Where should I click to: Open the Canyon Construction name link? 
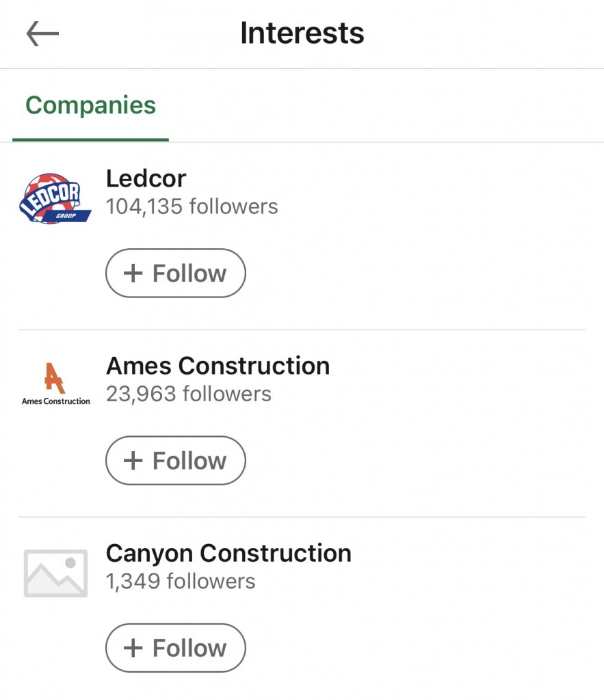(x=228, y=553)
